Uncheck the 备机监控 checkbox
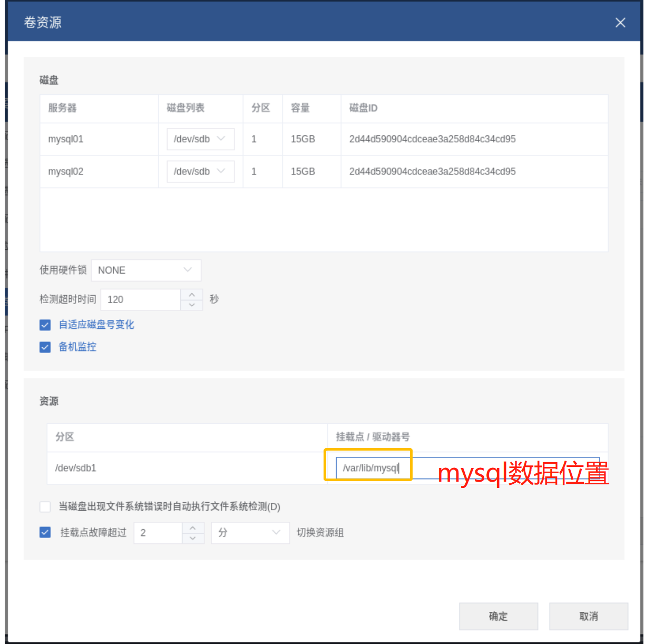Viewport: 645px width, 644px height. [x=45, y=347]
